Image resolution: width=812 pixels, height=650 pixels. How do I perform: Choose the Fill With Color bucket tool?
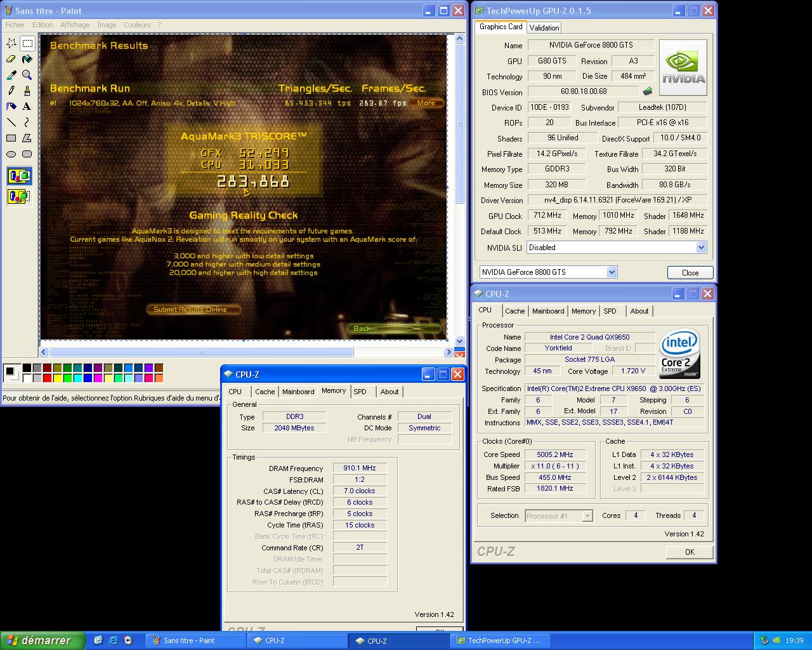(27, 59)
